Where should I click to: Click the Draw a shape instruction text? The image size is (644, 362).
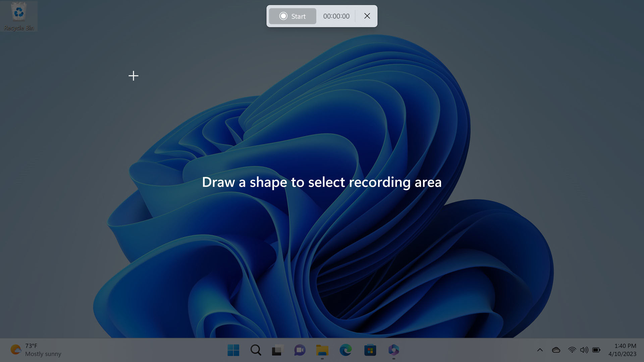point(322,182)
